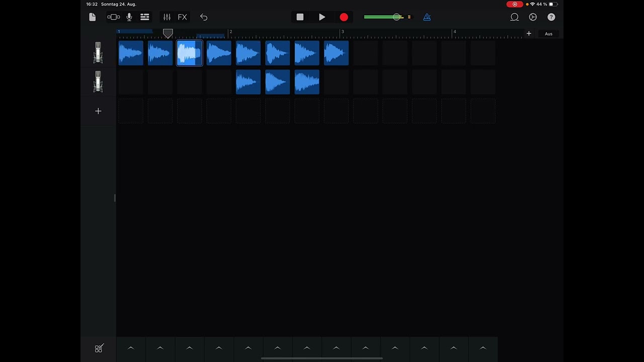Undo the last action

(204, 17)
